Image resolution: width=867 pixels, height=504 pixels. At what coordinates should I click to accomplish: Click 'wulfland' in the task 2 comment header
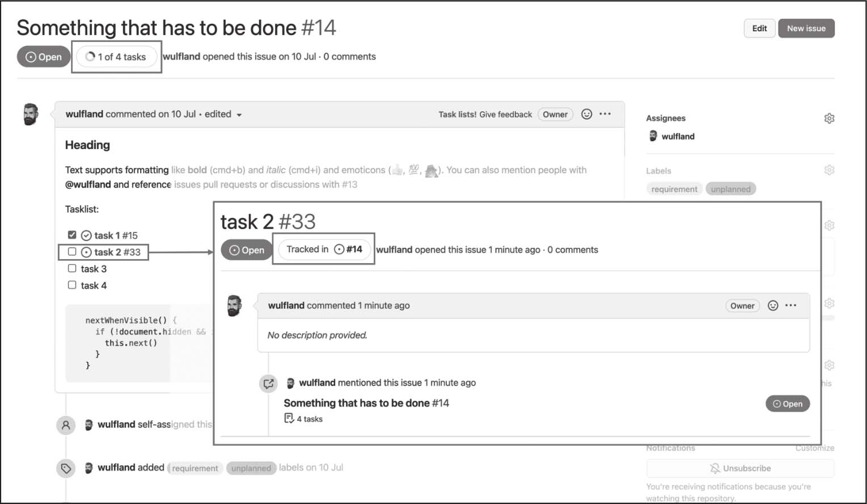click(x=286, y=306)
